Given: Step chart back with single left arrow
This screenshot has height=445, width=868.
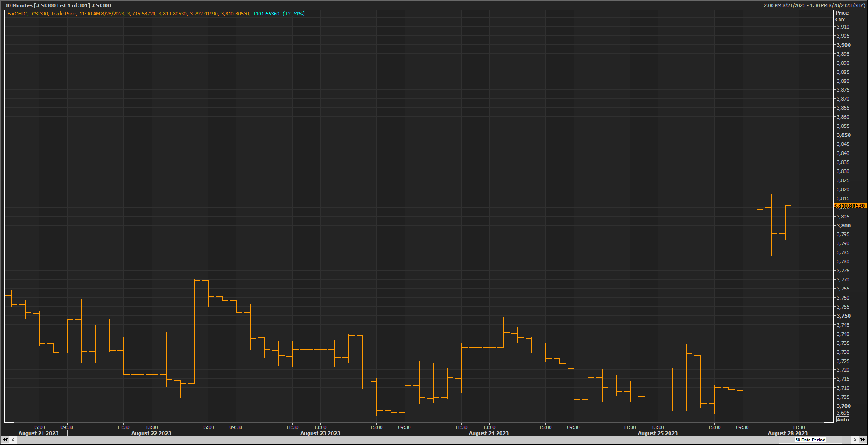Looking at the screenshot, I should 13,440.
